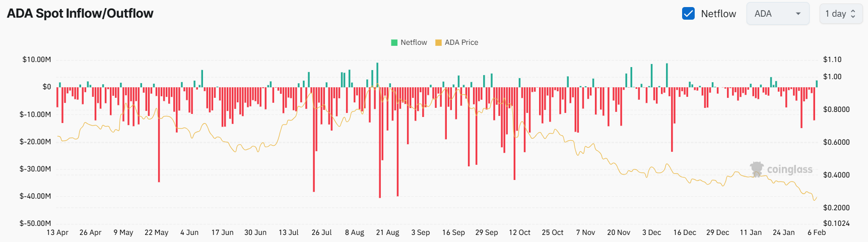868x242 pixels.
Task: Click the green Netflow legend swatch
Action: click(394, 43)
